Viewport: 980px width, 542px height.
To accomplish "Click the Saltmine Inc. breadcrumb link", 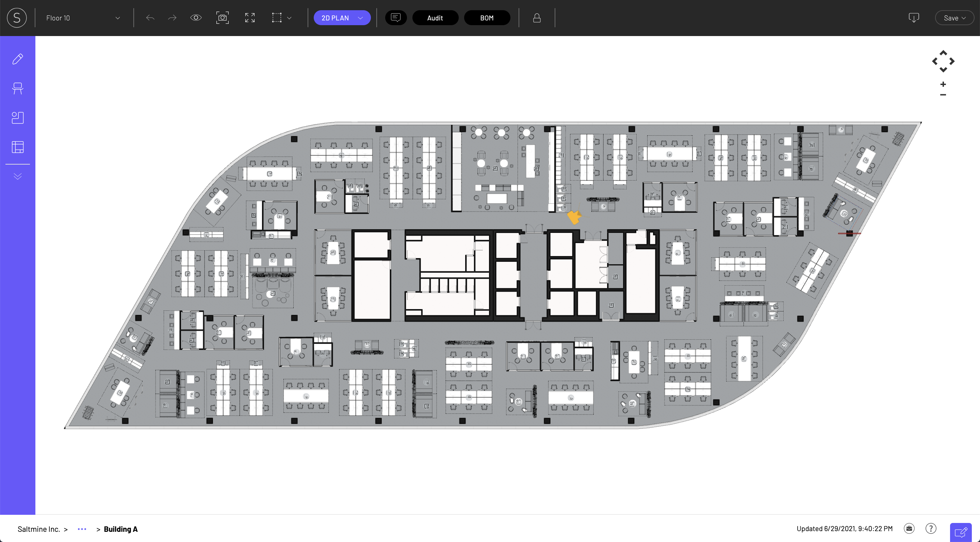I will 39,529.
